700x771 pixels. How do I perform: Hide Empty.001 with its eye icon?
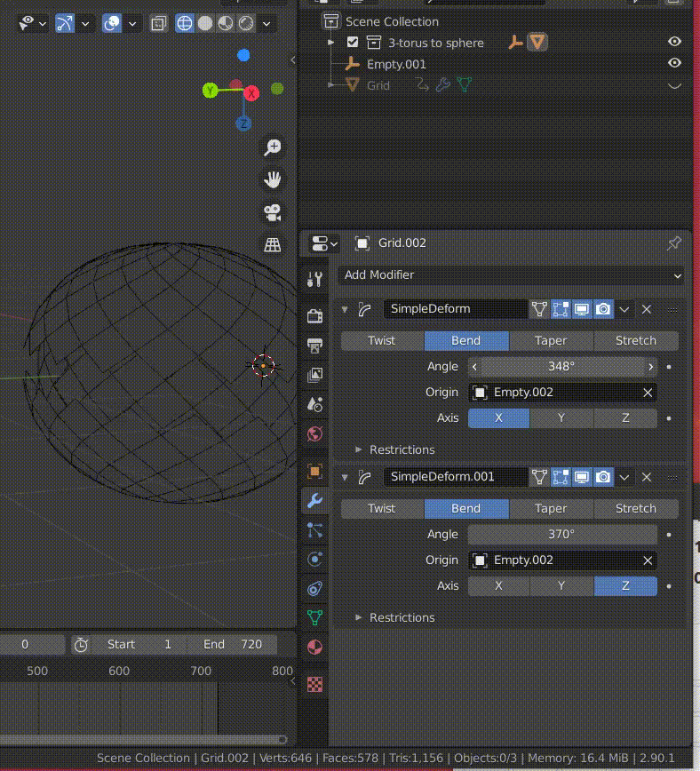tap(674, 63)
